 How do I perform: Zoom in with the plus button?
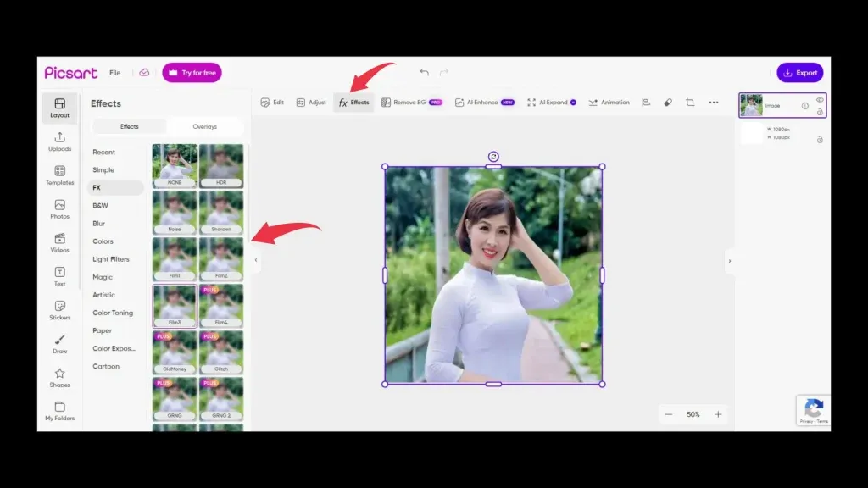tap(718, 414)
